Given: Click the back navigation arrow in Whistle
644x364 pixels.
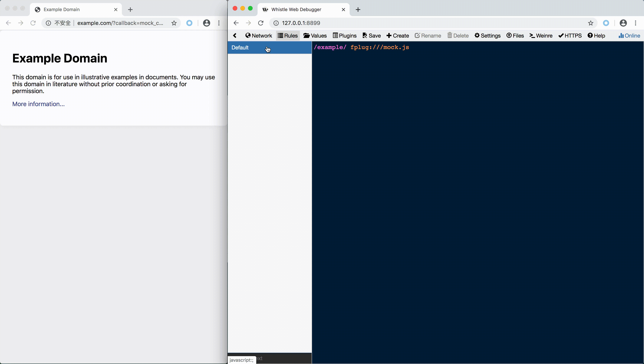Looking at the screenshot, I should tap(234, 35).
